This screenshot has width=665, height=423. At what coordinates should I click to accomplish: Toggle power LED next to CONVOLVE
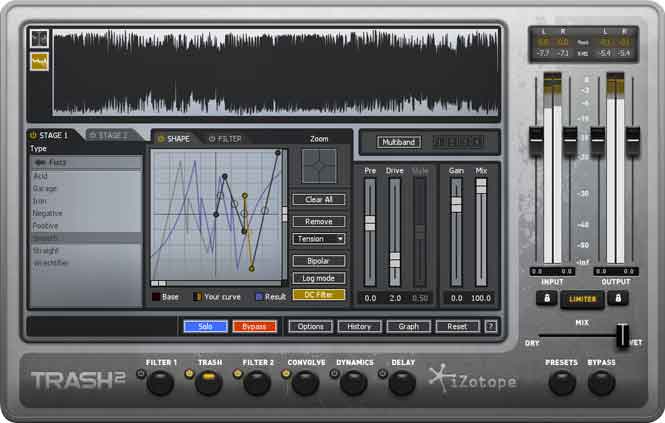286,374
